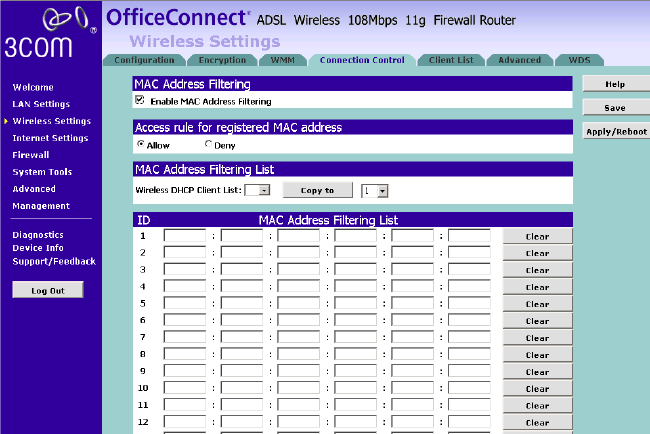
Task: Click first MAC octet field of ID 10
Action: (x=185, y=388)
